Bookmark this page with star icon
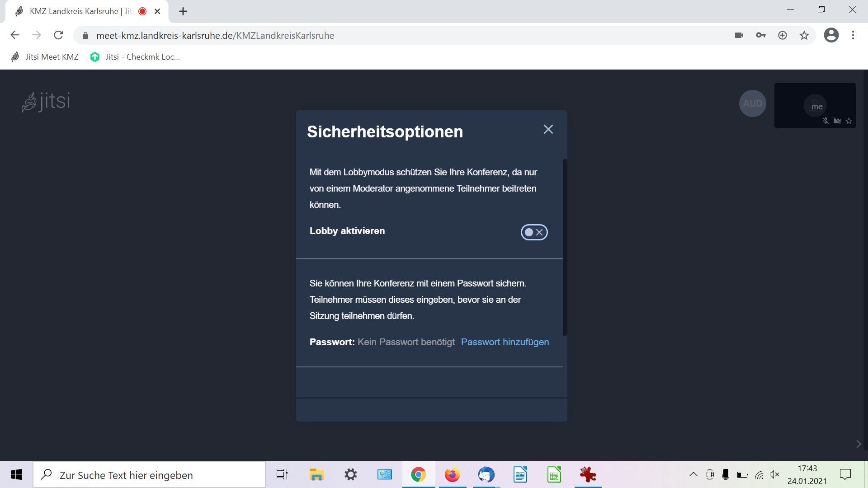868x488 pixels. coord(804,35)
